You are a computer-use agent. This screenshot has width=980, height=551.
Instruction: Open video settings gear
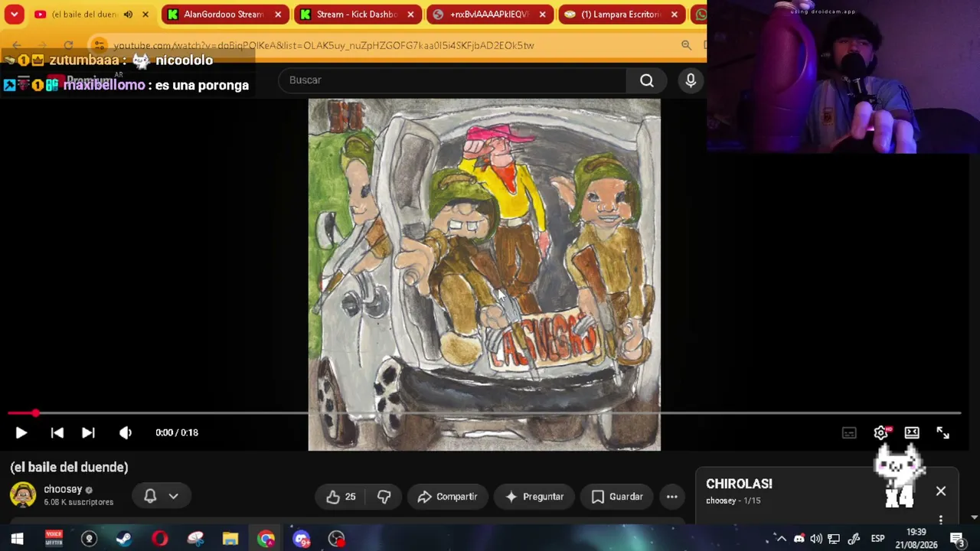tap(880, 432)
